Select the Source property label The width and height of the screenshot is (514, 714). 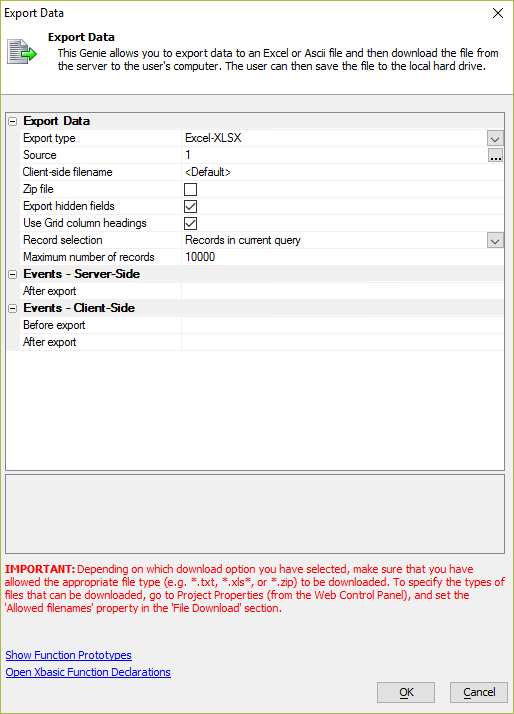(x=40, y=155)
